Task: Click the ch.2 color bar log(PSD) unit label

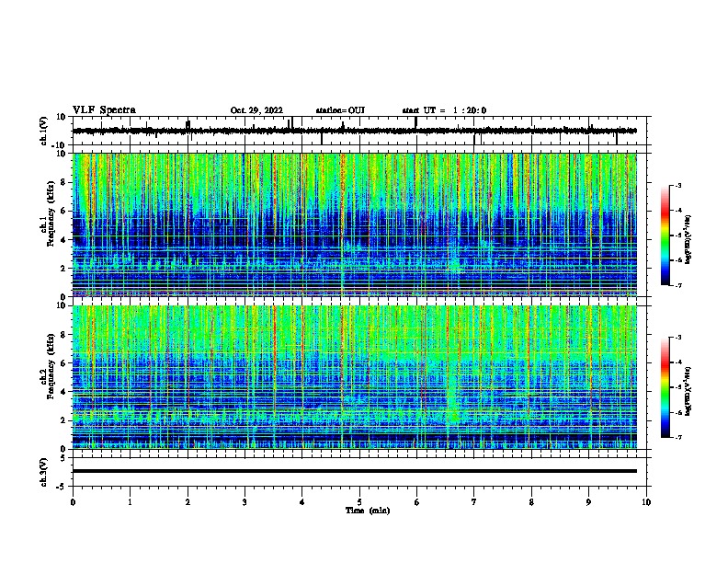Action: (688, 392)
